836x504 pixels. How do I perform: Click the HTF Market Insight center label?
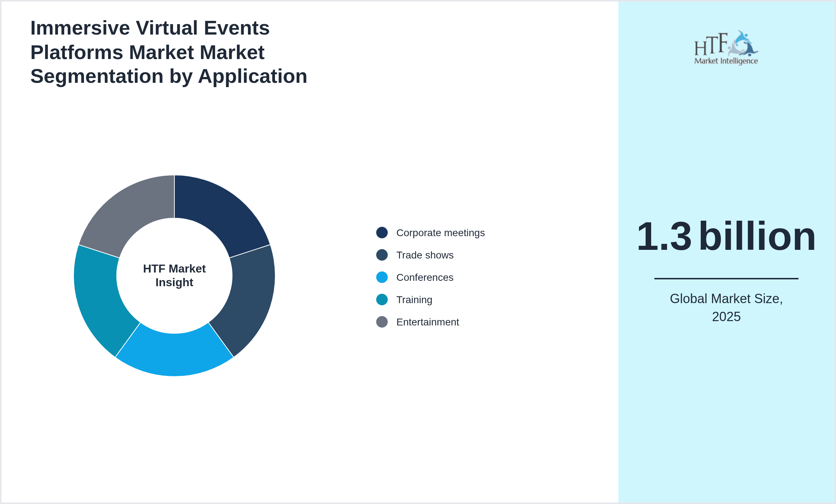174,275
